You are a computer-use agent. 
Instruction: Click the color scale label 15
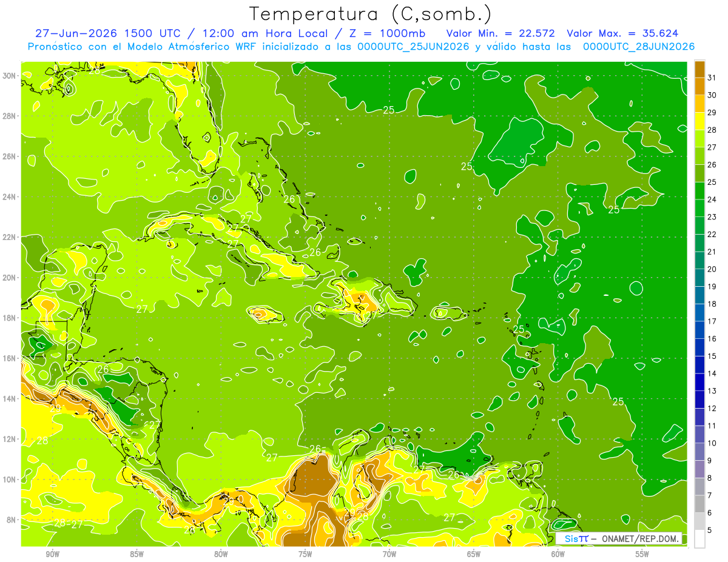point(712,356)
